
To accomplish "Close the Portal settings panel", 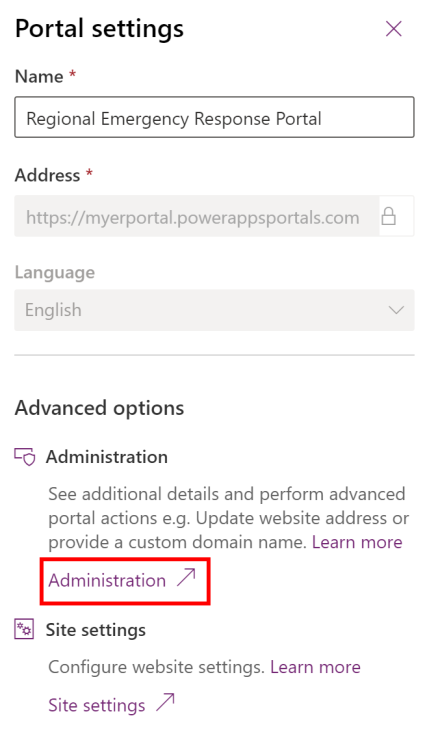I will tap(393, 29).
